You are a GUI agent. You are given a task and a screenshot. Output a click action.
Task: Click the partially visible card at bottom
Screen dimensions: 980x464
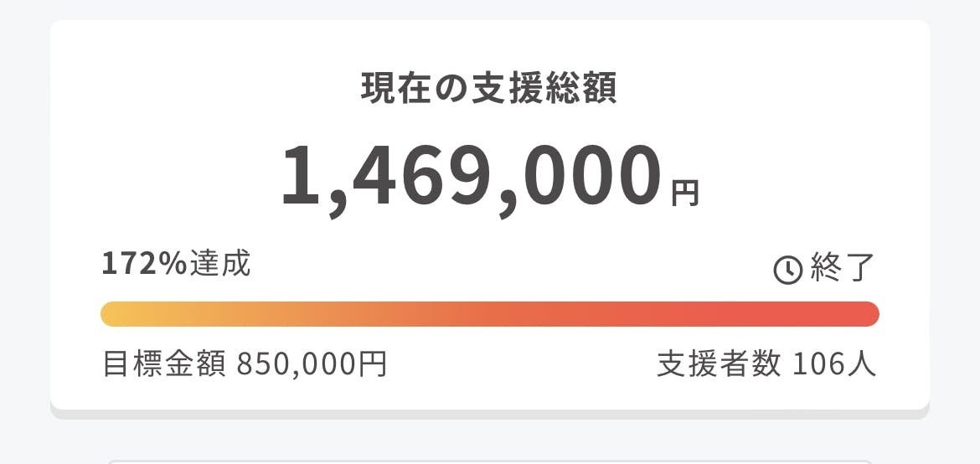[490, 462]
